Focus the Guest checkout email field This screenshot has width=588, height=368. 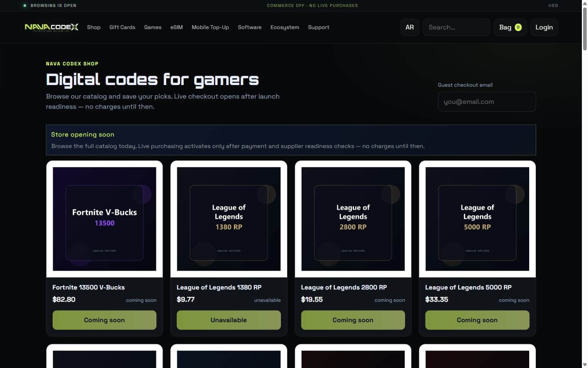(487, 102)
